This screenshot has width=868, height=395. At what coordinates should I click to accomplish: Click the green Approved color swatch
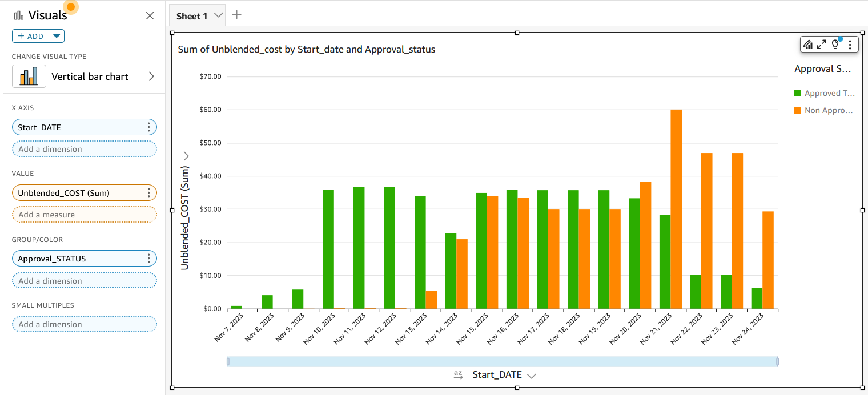click(798, 92)
